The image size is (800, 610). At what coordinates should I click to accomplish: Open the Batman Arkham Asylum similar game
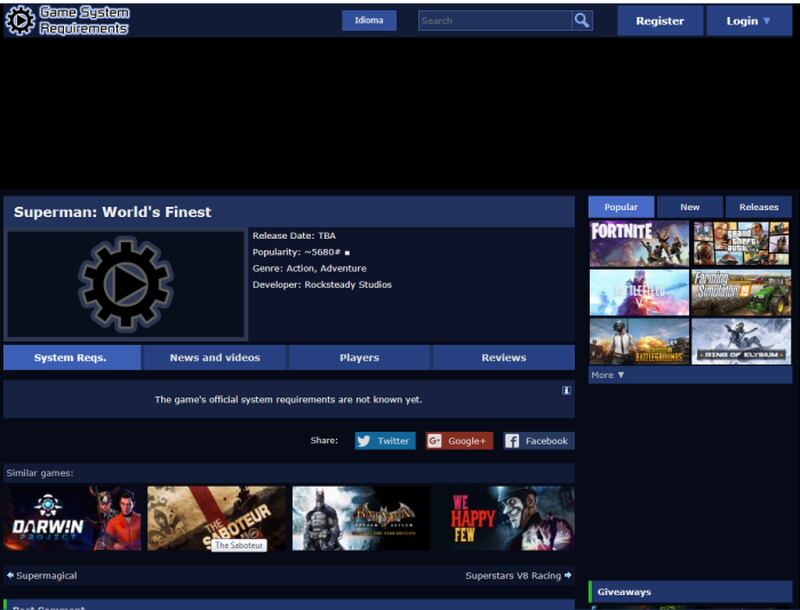click(x=361, y=518)
